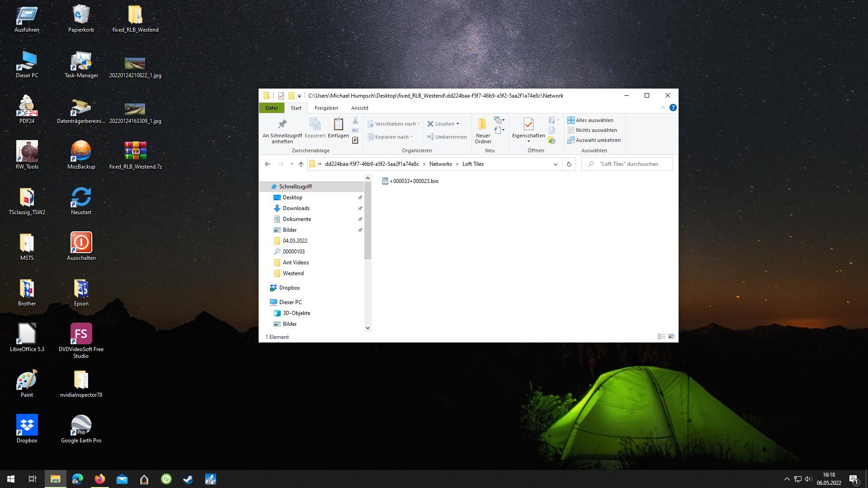Open recent locations dropdown beside forward arrow

292,164
